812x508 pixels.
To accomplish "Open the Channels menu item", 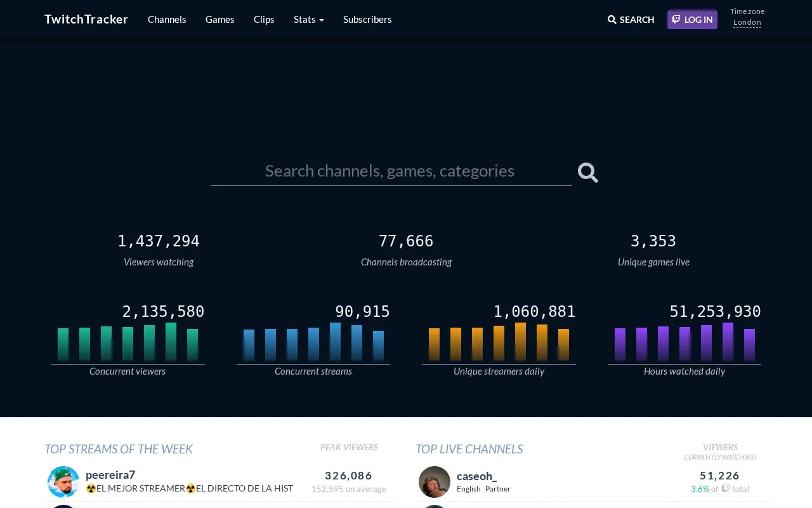I will pos(167,19).
